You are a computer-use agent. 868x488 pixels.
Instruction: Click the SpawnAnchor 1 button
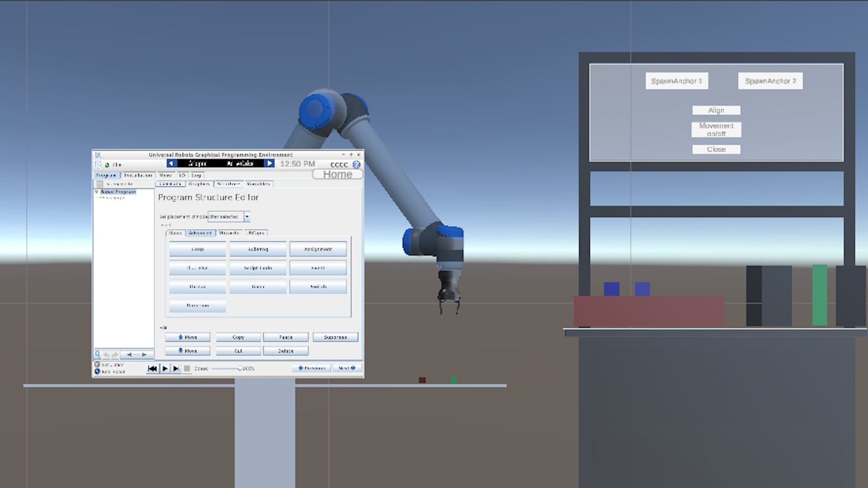pyautogui.click(x=677, y=81)
